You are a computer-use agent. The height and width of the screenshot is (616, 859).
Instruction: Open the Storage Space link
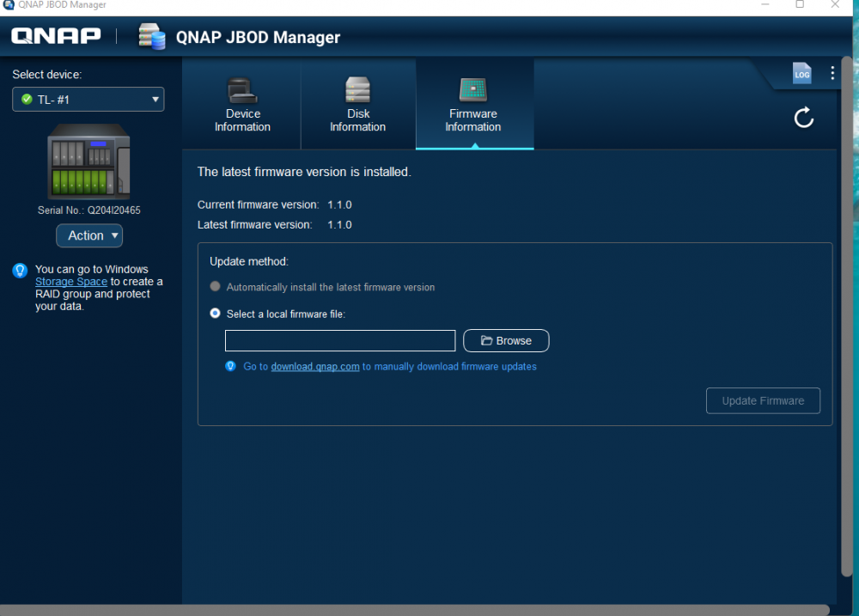[71, 282]
